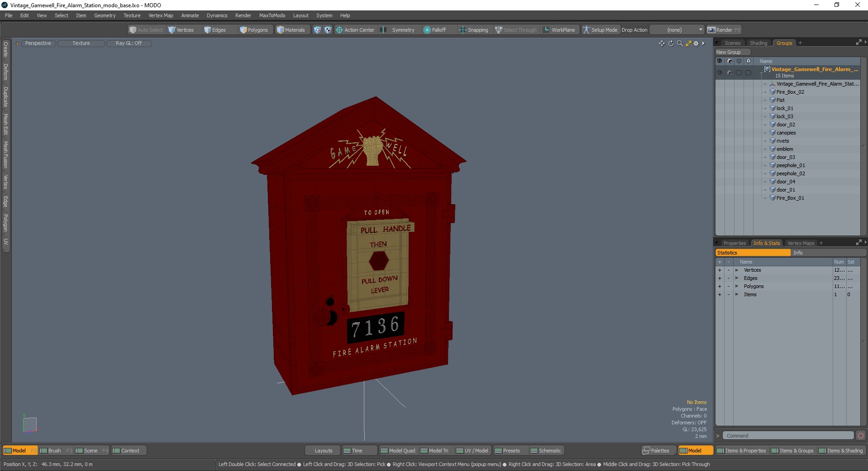Toggle Snapping in the toolbar

474,30
